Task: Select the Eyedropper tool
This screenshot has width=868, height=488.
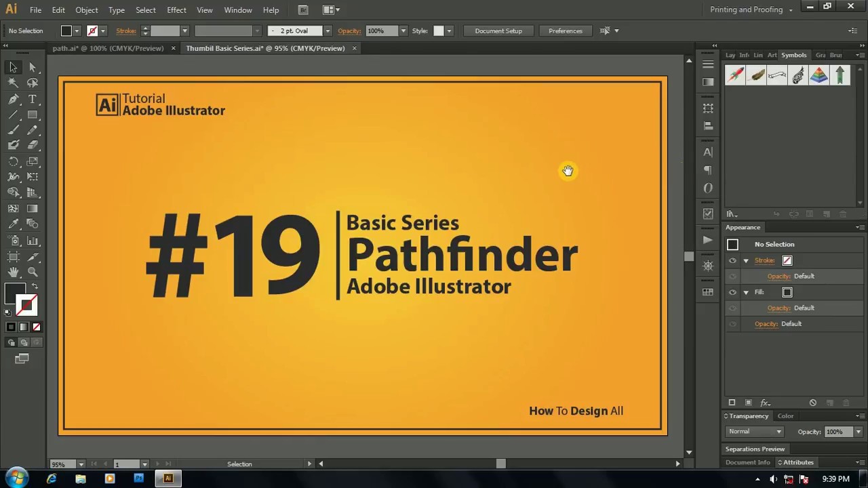Action: point(13,224)
